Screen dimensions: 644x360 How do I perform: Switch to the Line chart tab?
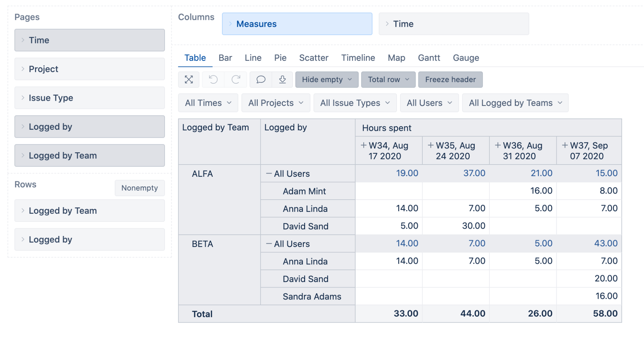253,58
